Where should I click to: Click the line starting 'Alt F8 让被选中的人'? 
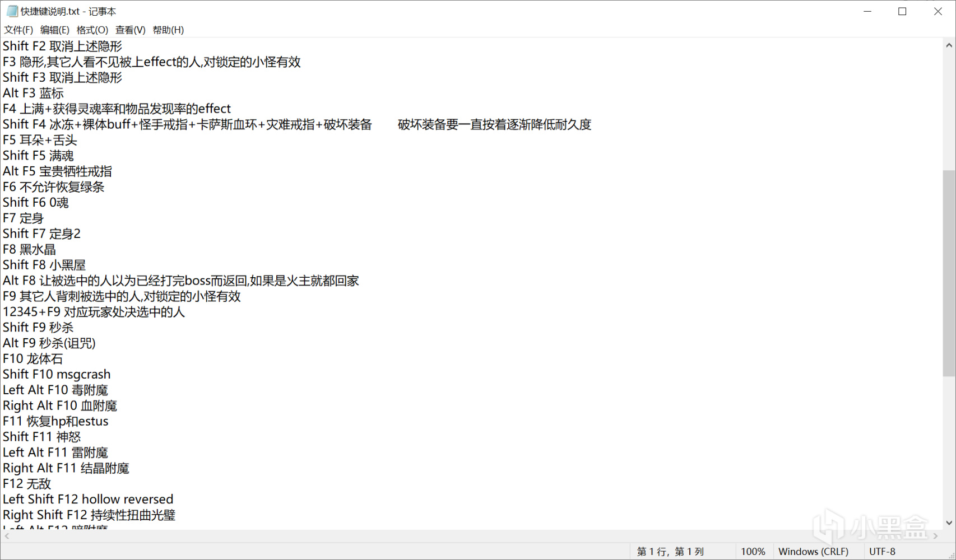tap(181, 281)
